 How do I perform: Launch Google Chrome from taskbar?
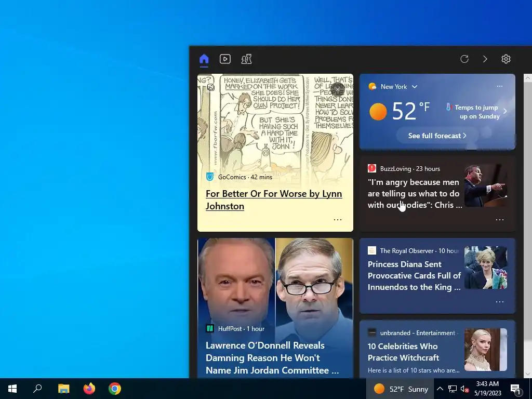tap(115, 389)
